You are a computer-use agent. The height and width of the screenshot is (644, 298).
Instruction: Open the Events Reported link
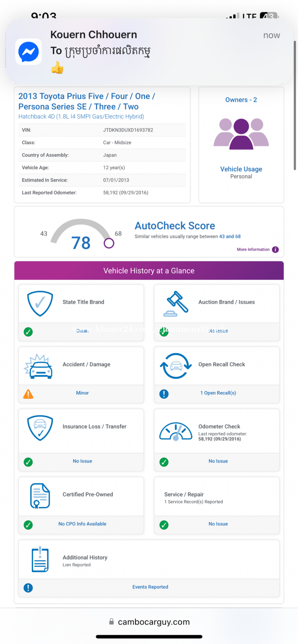click(150, 587)
